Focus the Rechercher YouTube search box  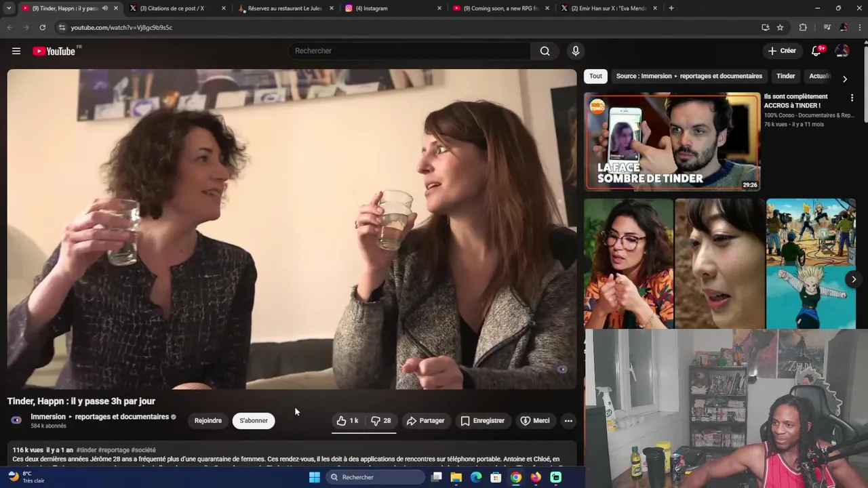(410, 51)
